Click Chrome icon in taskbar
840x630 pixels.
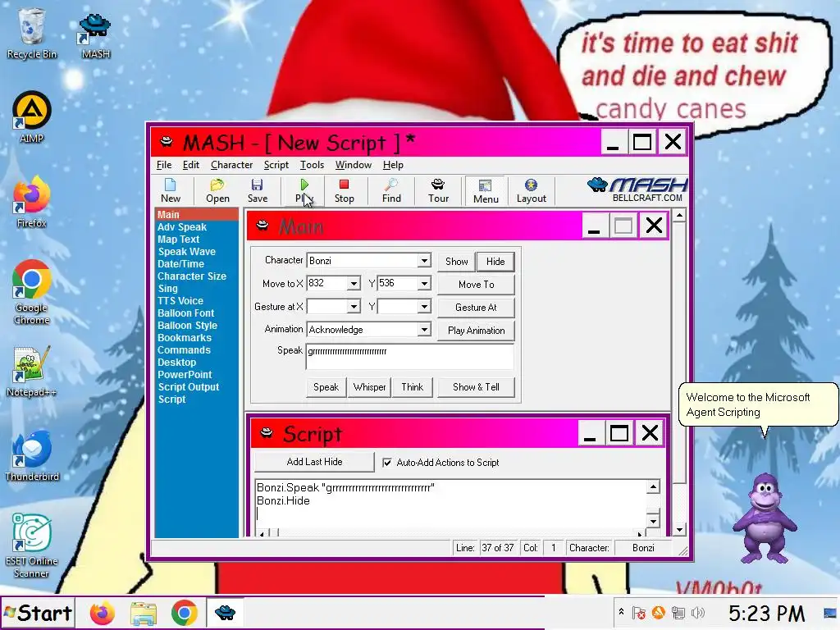(185, 613)
